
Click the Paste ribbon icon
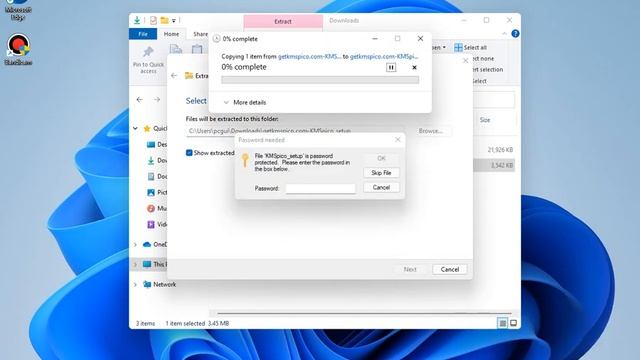click(x=197, y=49)
